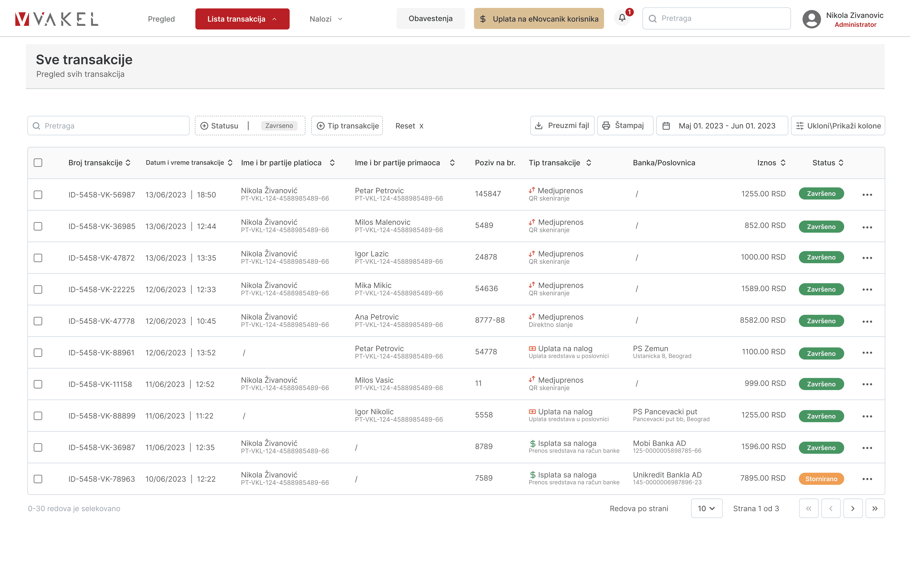Screen dimensions: 910x588
Task: Open actions menu for ID-5458-VK-78963
Action: tap(867, 479)
